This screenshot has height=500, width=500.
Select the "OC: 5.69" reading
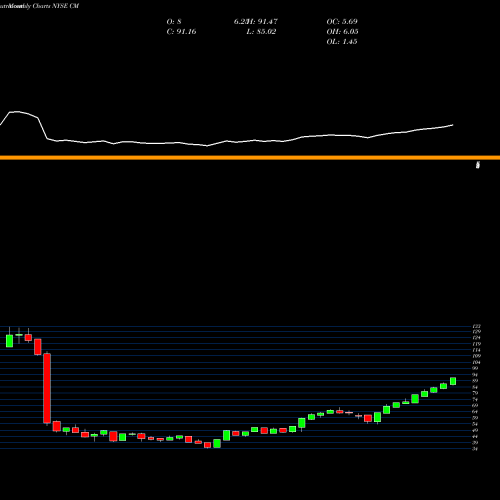[x=342, y=22]
